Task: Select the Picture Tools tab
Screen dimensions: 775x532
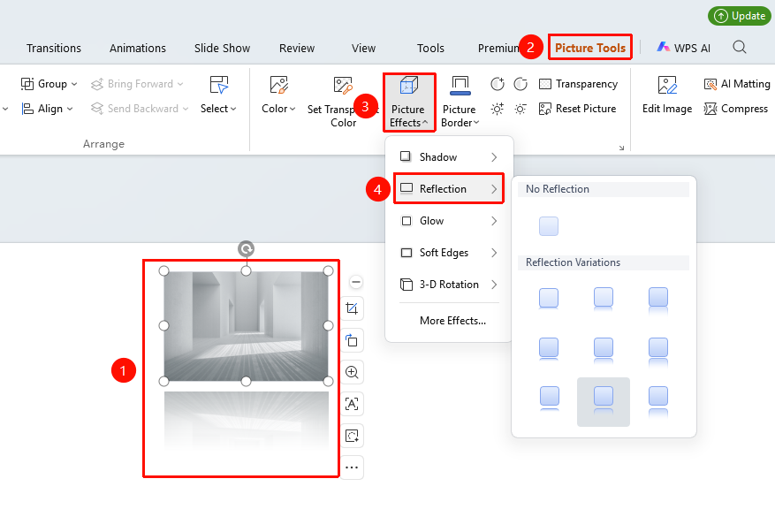Action: pyautogui.click(x=590, y=48)
